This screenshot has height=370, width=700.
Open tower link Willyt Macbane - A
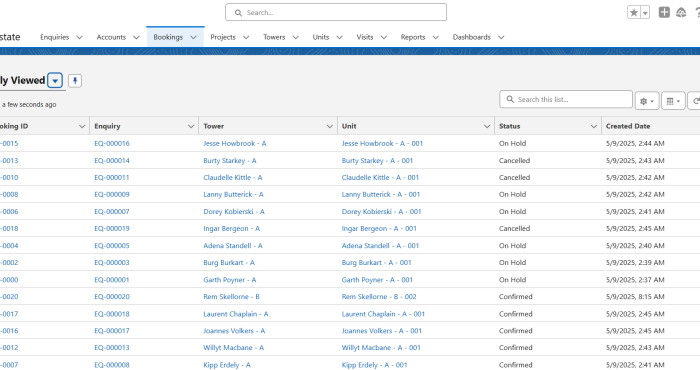coord(233,348)
